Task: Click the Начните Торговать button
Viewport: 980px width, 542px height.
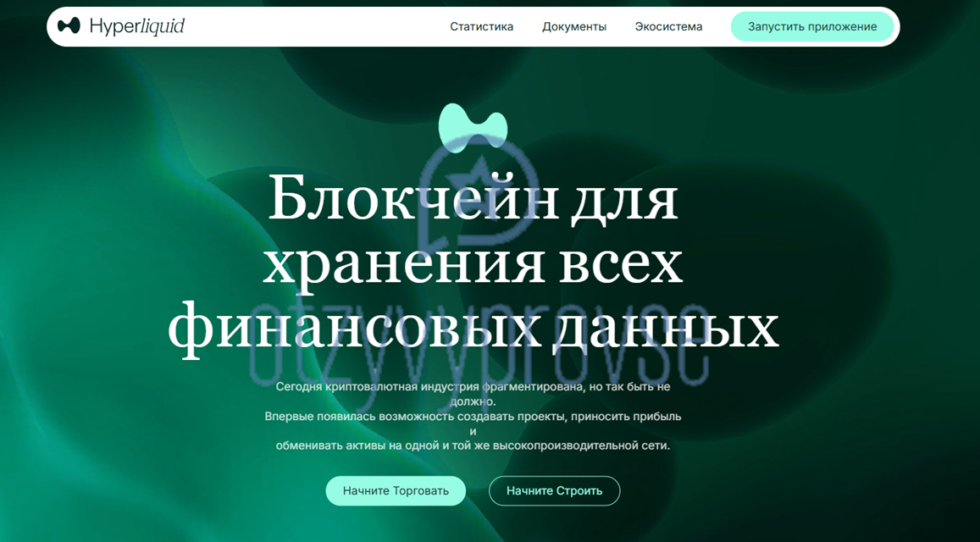Action: 396,490
